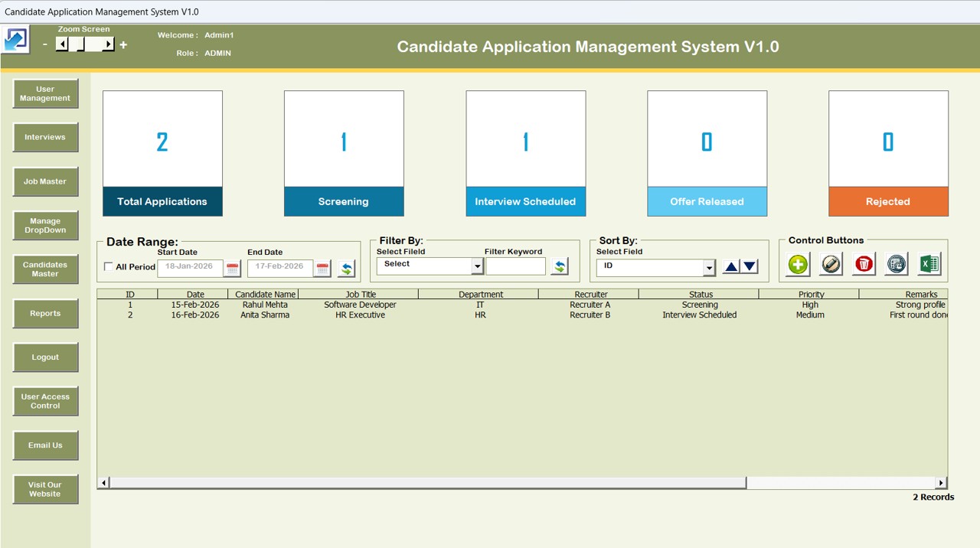The image size is (980, 548).
Task: Expand the Filter By Select Field dropdown
Action: [x=478, y=266]
